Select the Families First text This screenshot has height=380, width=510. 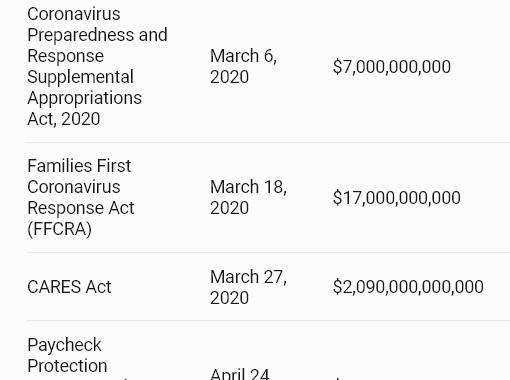pyautogui.click(x=79, y=166)
